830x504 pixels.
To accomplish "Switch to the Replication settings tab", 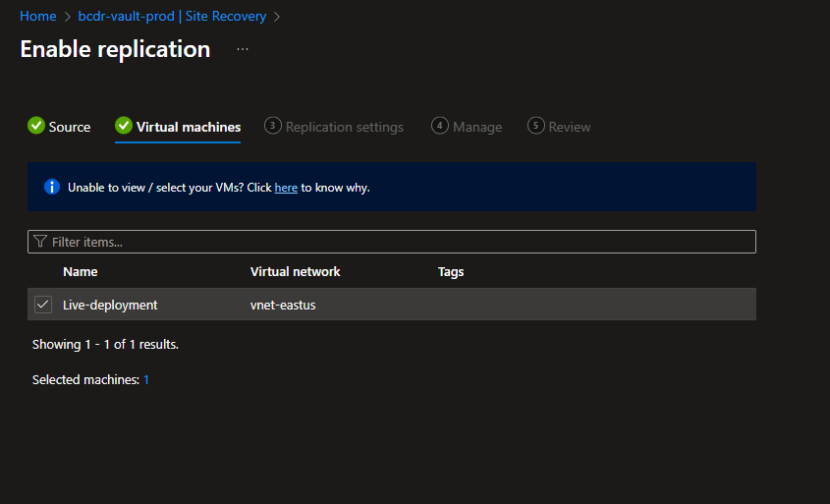I will click(x=344, y=127).
